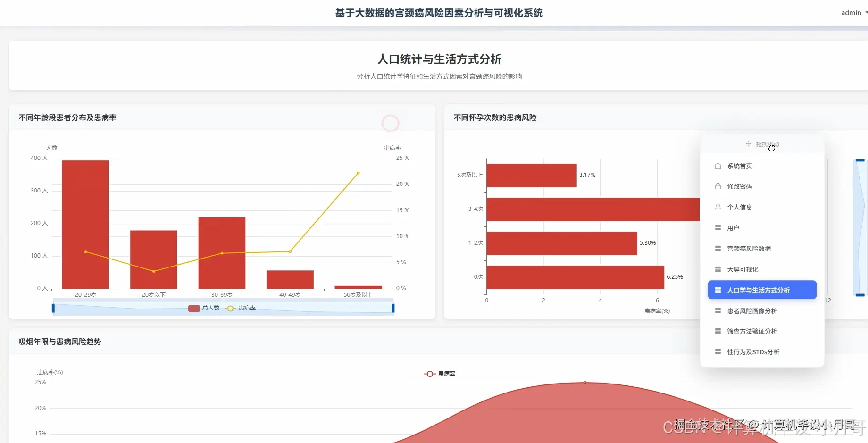Click the home icon beside 系统首页
868x443 pixels.
point(718,166)
